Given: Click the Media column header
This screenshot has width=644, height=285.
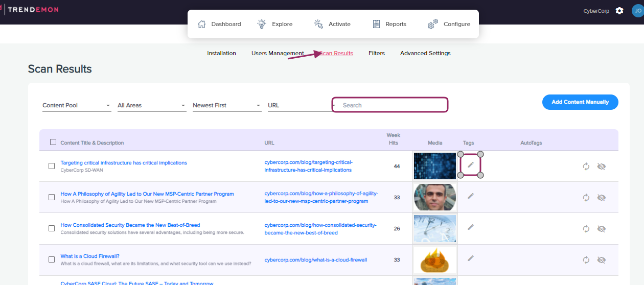Looking at the screenshot, I should pyautogui.click(x=435, y=142).
